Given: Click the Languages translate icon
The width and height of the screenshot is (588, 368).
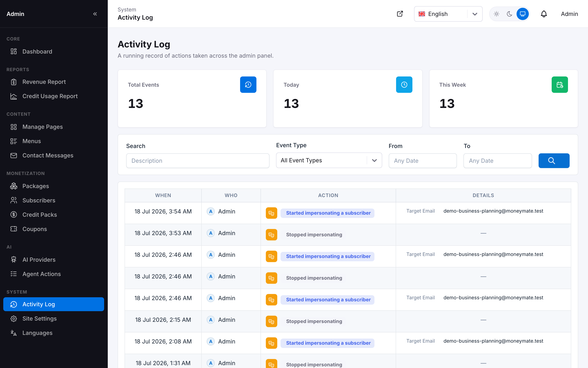Looking at the screenshot, I should click(14, 333).
